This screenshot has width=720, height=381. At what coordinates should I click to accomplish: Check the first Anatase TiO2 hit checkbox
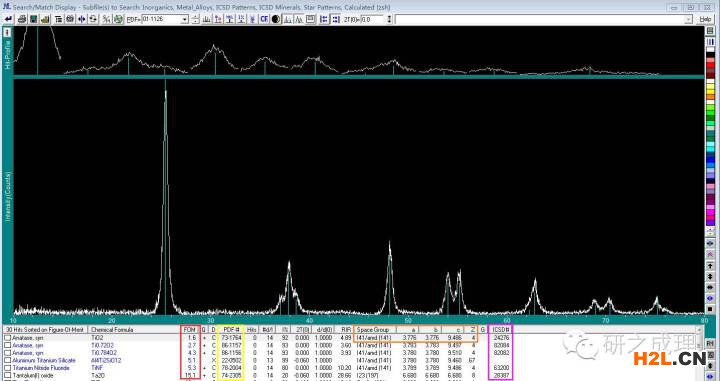7,338
